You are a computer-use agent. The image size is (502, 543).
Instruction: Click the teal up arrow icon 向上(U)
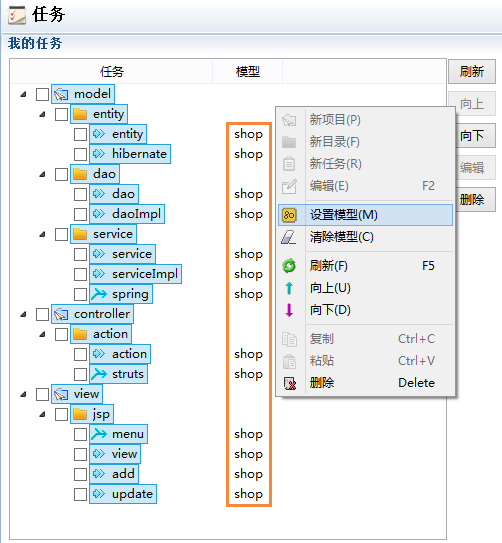click(x=289, y=288)
